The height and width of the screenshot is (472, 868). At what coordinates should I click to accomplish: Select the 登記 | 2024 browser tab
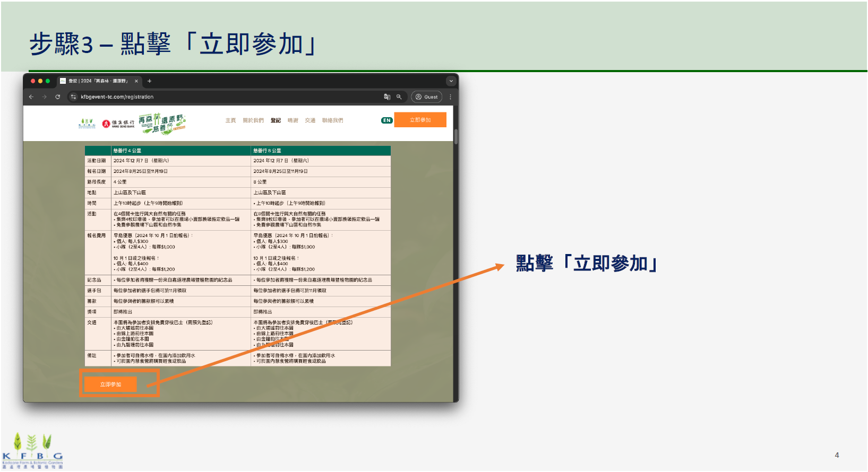click(98, 81)
